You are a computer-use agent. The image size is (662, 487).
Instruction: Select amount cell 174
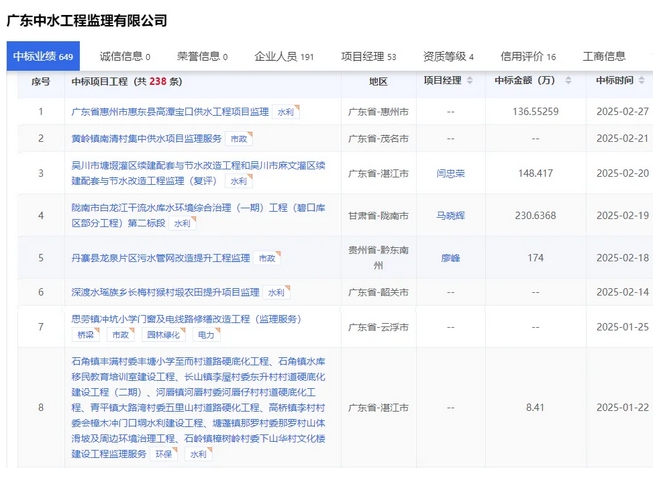535,258
